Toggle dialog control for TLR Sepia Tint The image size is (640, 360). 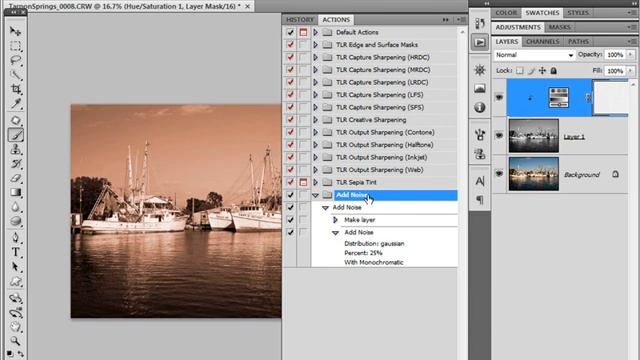pyautogui.click(x=303, y=182)
